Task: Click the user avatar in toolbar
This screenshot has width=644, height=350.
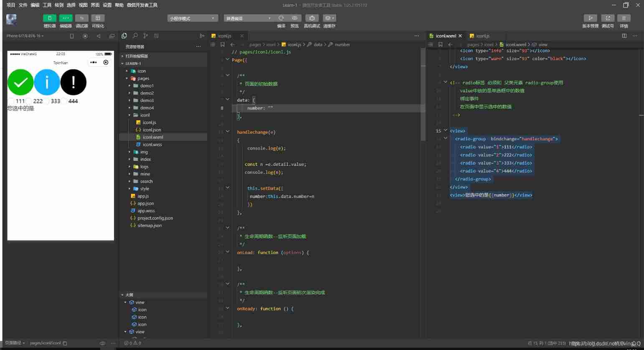Action: click(x=12, y=19)
